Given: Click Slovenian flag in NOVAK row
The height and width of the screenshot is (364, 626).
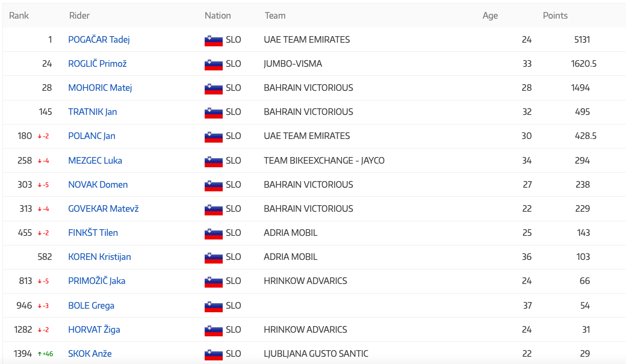Looking at the screenshot, I should click(x=214, y=185).
